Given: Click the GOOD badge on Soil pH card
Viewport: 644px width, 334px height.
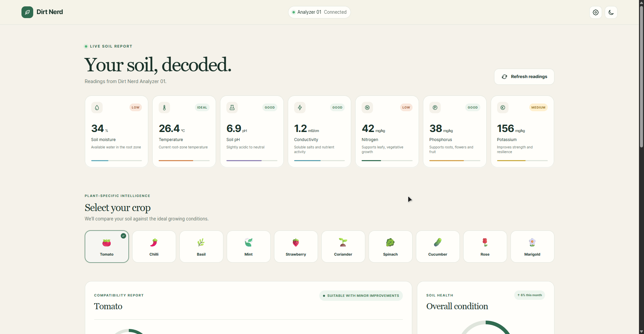Looking at the screenshot, I should tap(270, 108).
